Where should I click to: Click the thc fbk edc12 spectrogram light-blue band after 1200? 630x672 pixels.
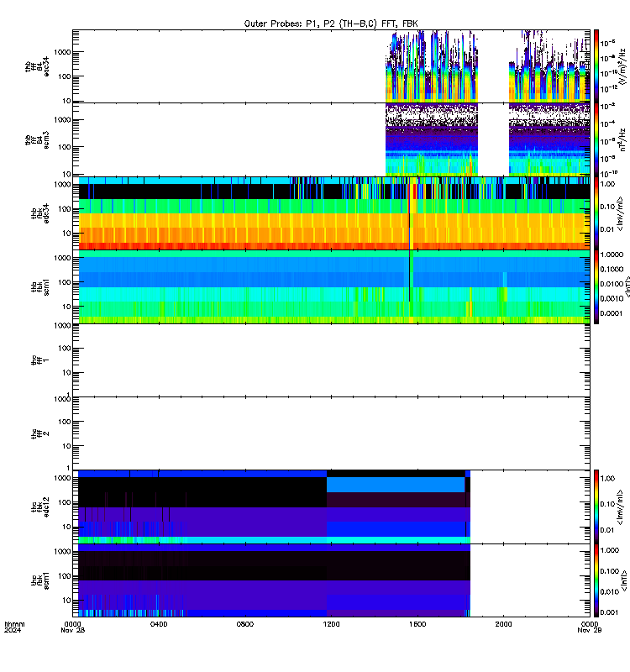coord(396,485)
